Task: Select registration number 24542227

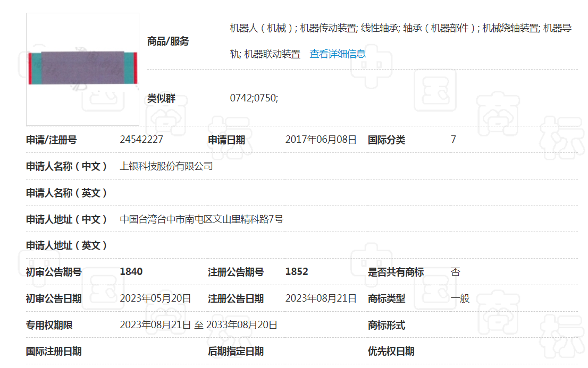Action: pos(141,140)
